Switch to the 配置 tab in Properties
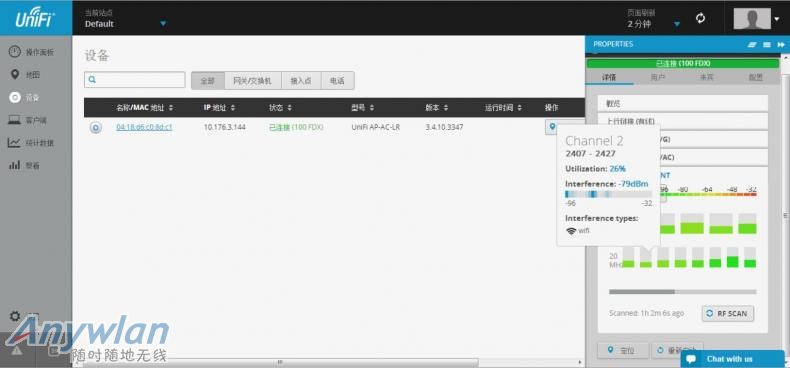Image resolution: width=790 pixels, height=368 pixels. tap(755, 78)
